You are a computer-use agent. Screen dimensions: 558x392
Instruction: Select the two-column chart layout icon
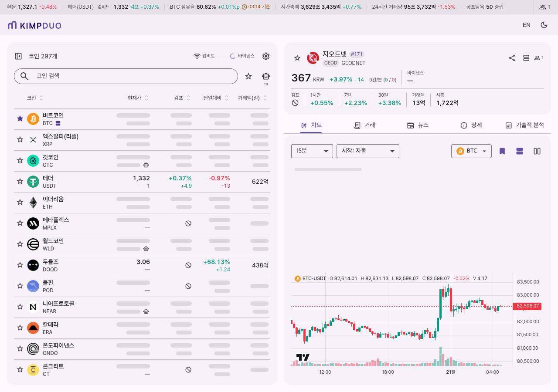[537, 151]
